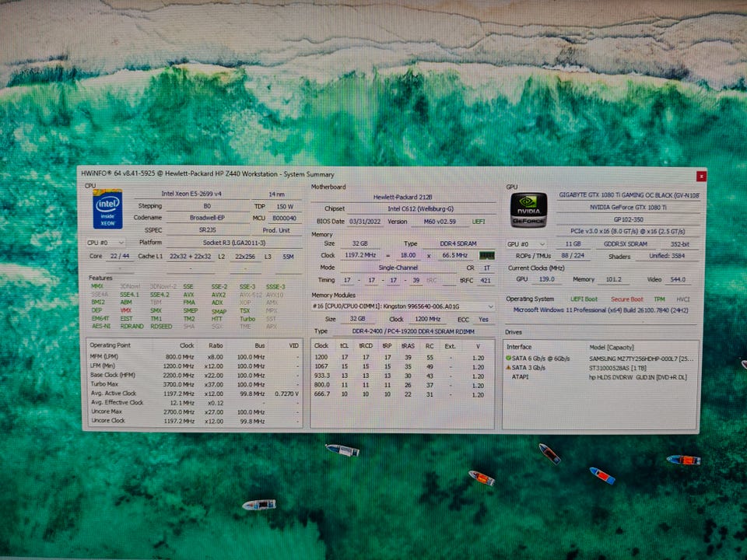Image resolution: width=747 pixels, height=560 pixels.
Task: Select the 933.3 clock timing table row
Action: pyautogui.click(x=402, y=376)
